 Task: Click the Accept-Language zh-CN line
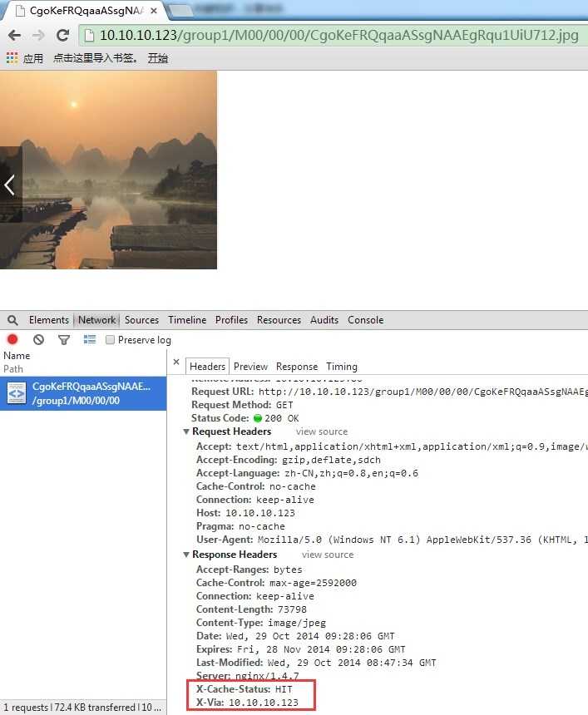click(307, 473)
